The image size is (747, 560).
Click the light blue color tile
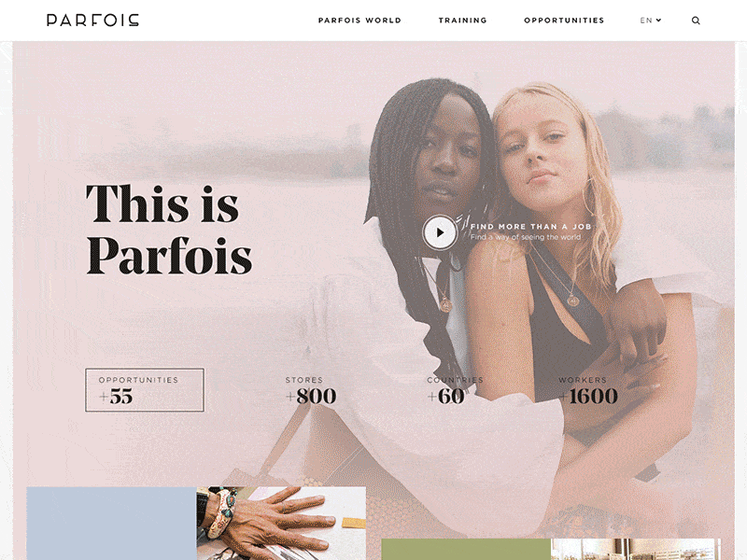coord(111,524)
